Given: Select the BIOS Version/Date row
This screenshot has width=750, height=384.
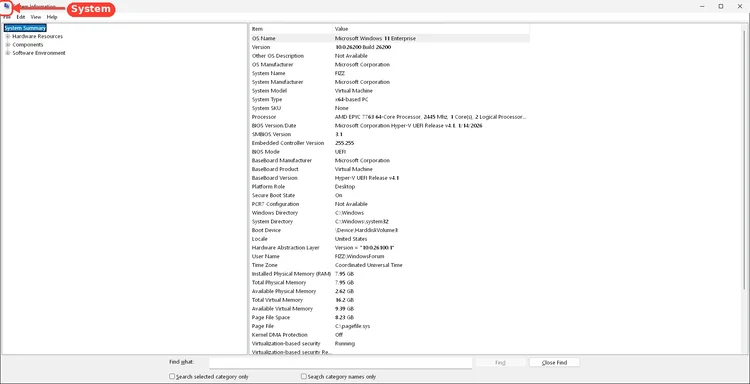Looking at the screenshot, I should (x=390, y=126).
